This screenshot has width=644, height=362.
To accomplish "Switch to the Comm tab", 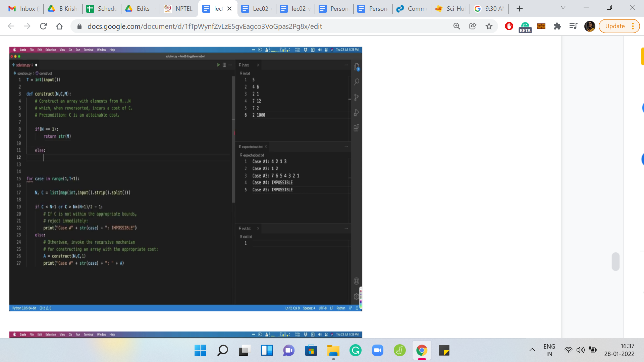I will (411, 9).
